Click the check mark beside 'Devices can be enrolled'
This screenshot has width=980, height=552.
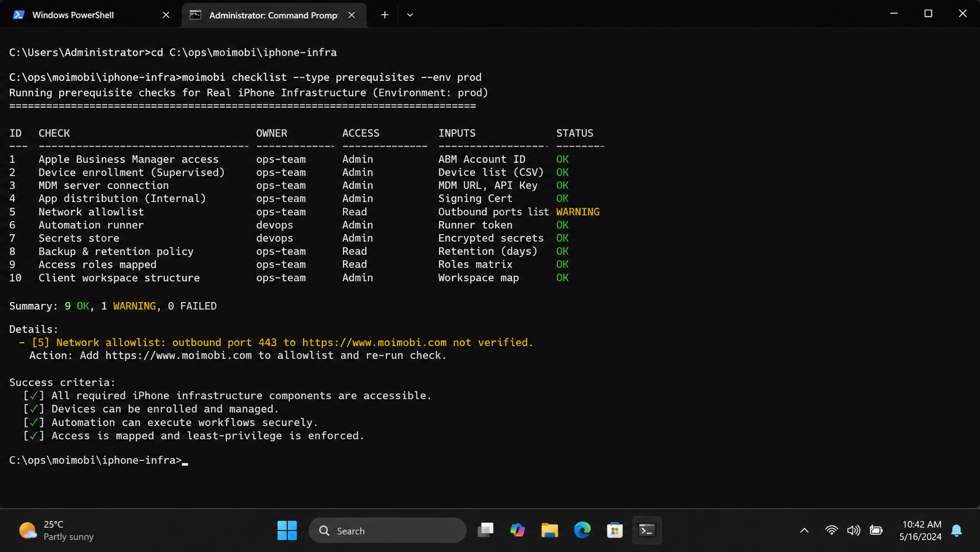(x=33, y=409)
